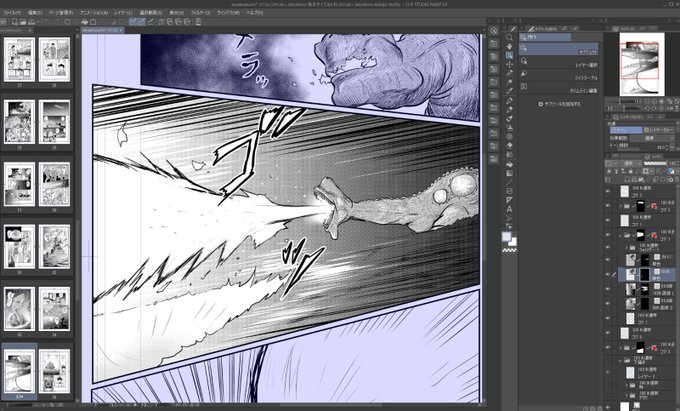
Task: Enable the レイヤーカラー layer color effect
Action: (658, 130)
